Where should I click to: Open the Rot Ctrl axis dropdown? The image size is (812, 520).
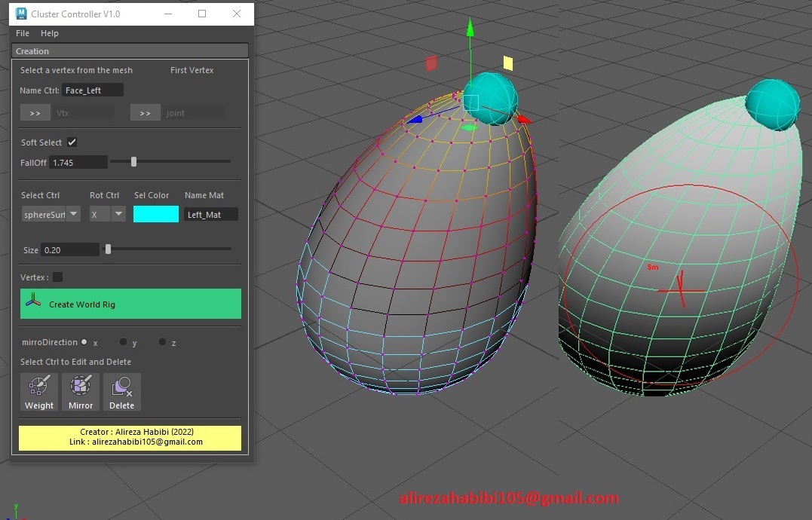[x=118, y=214]
